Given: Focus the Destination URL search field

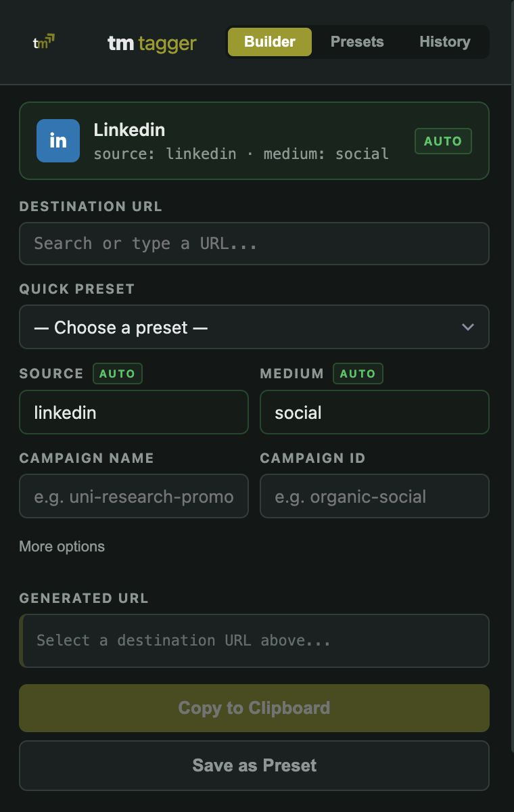Looking at the screenshot, I should (254, 244).
